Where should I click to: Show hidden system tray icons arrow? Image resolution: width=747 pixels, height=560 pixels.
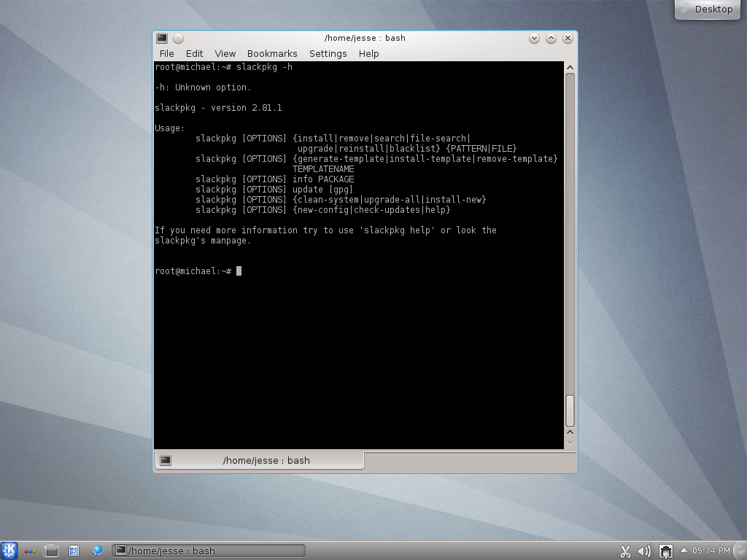(684, 551)
